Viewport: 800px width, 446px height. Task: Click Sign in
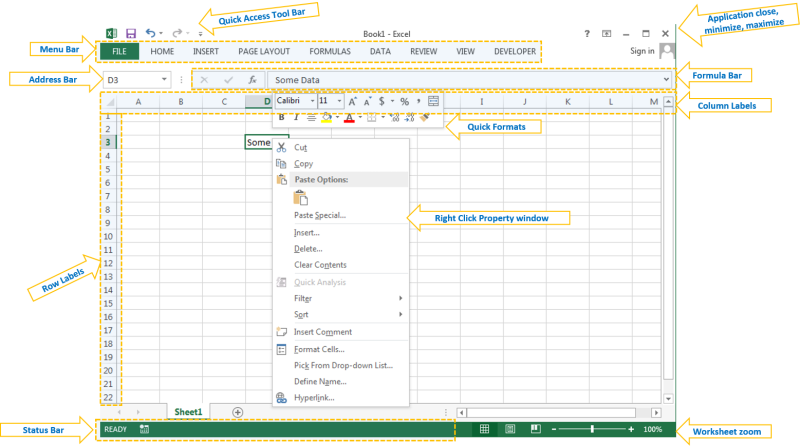coord(642,51)
